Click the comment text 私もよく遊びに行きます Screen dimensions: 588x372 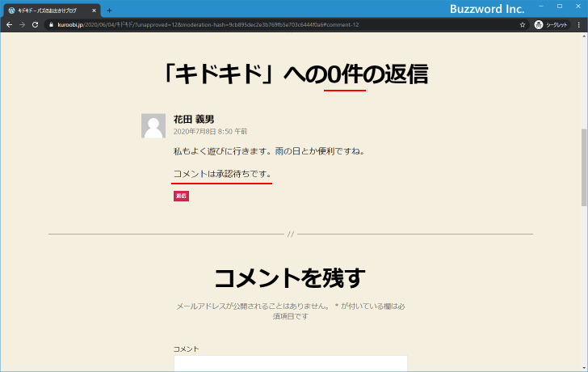point(269,151)
